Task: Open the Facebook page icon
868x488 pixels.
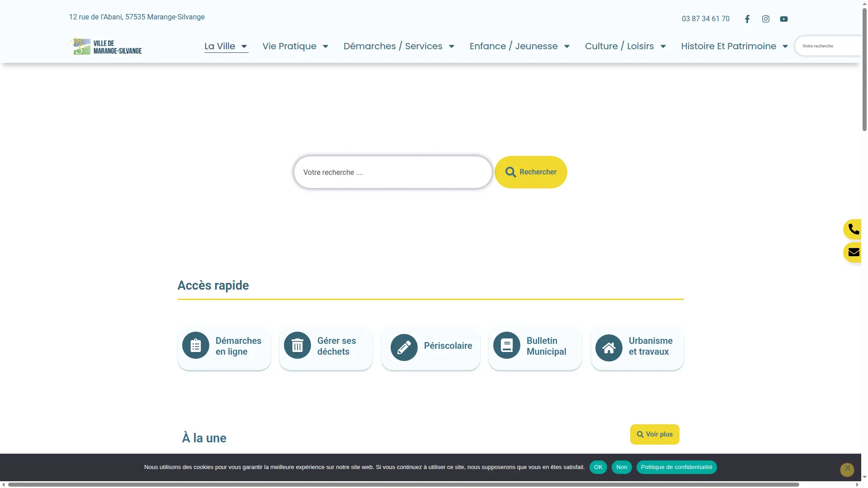Action: coord(747,19)
